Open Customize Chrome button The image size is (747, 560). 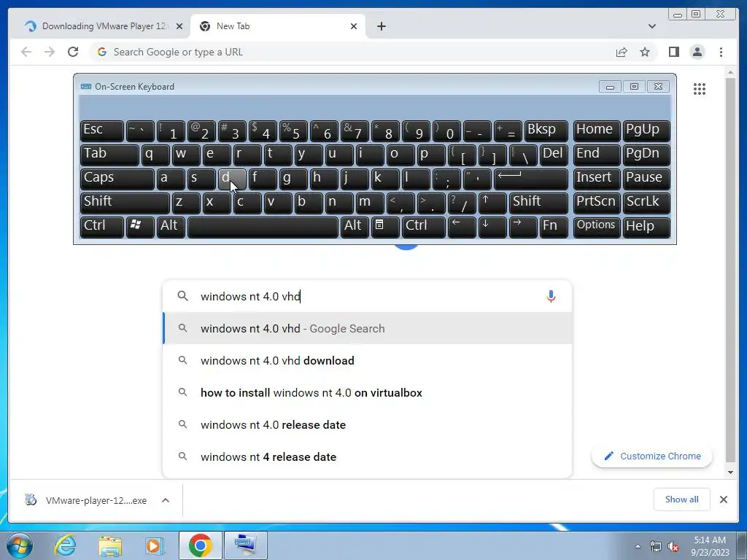[x=651, y=456]
